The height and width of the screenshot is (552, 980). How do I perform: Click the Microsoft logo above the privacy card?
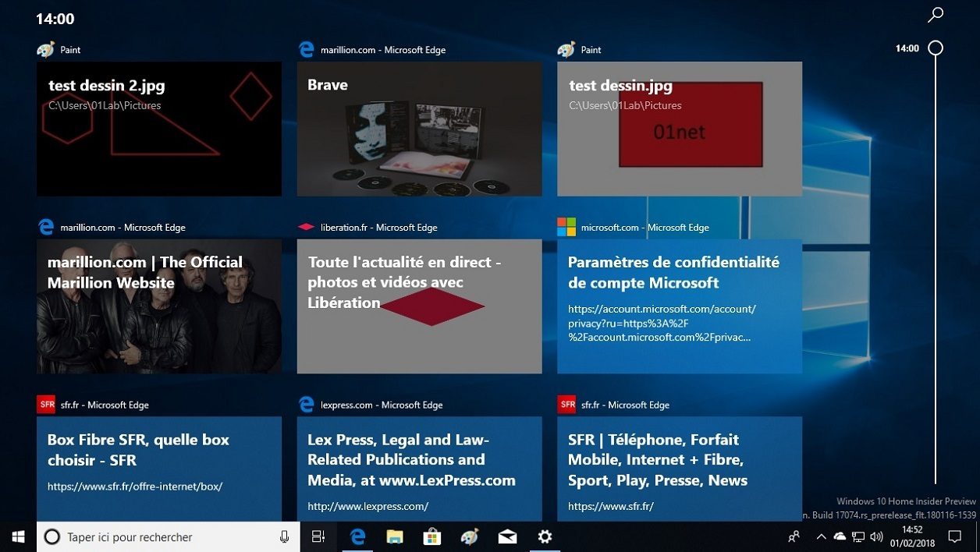tap(566, 227)
